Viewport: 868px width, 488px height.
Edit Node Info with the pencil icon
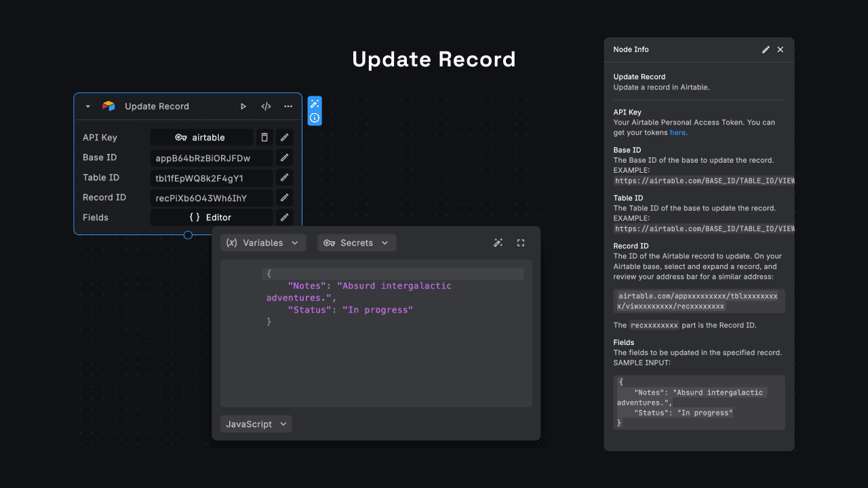[766, 49]
